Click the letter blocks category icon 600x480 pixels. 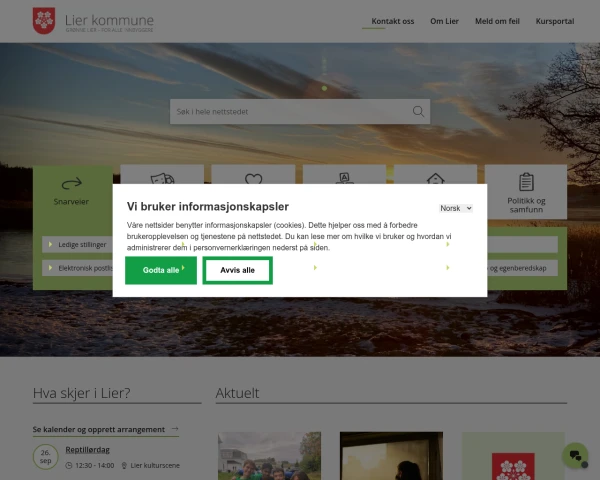[x=344, y=178]
